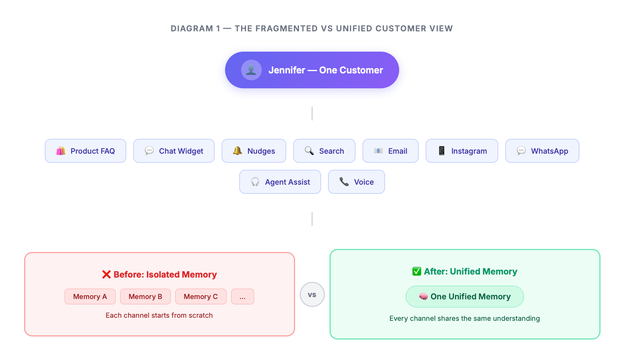Click the Jennifer avatar icon
This screenshot has height=364, width=625.
[x=251, y=70]
